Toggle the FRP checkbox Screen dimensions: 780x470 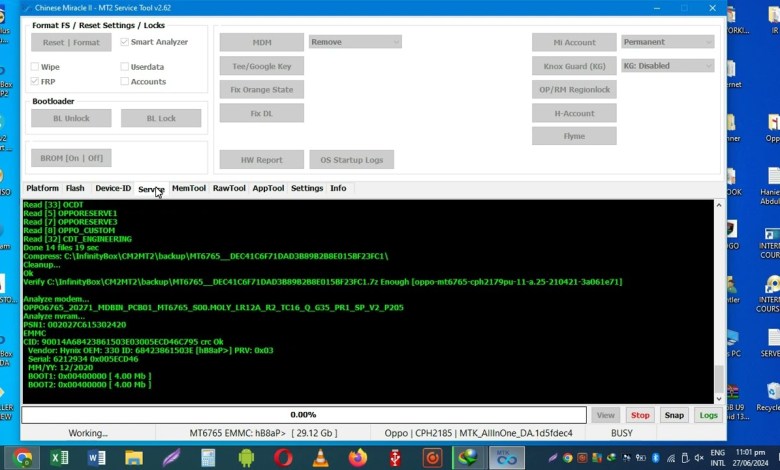(34, 81)
